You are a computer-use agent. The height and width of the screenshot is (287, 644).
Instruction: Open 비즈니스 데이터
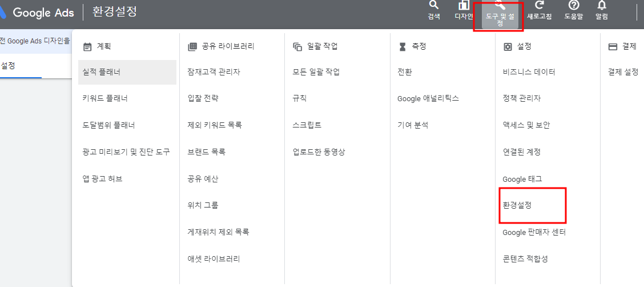[529, 73]
